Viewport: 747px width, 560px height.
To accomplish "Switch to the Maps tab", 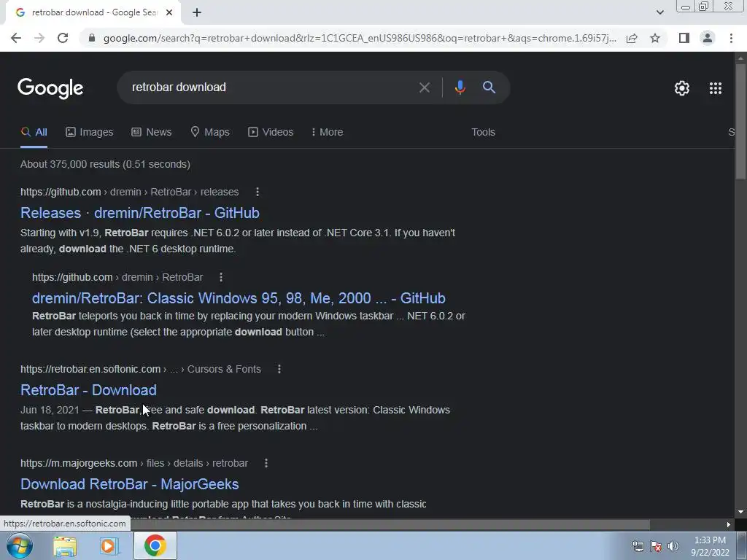I will click(210, 132).
